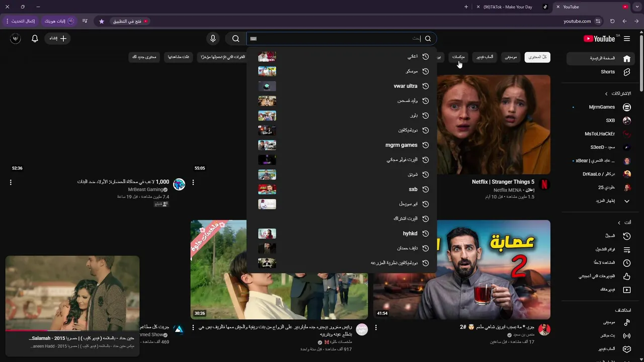The width and height of the screenshot is (644, 362).
Task: Open Shorts in the sidebar
Action: click(x=601, y=72)
